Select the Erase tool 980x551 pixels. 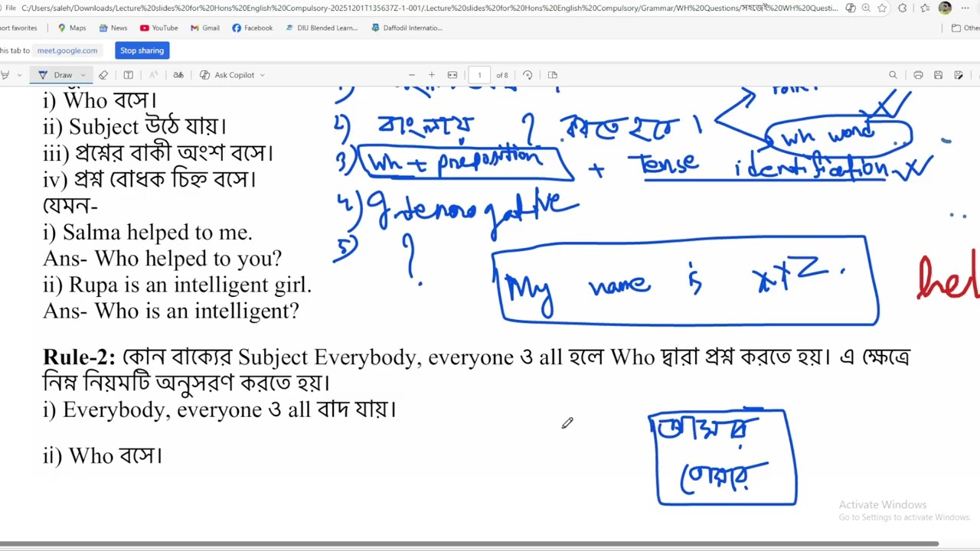coord(103,75)
